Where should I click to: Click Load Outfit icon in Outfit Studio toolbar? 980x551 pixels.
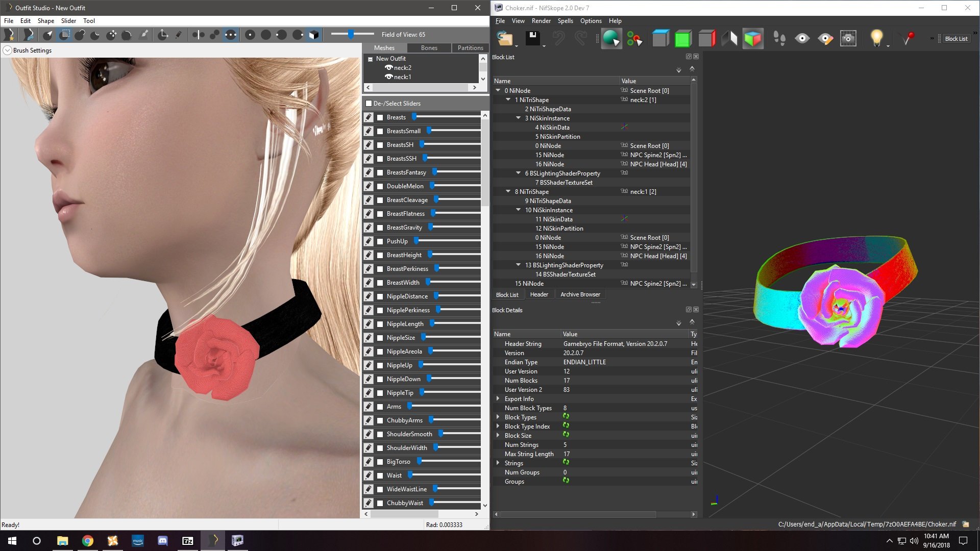coord(29,35)
